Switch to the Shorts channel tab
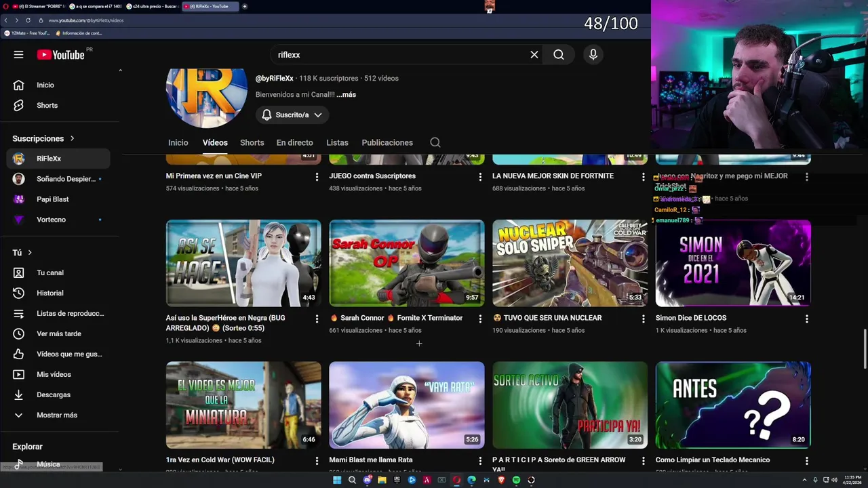 coord(252,142)
